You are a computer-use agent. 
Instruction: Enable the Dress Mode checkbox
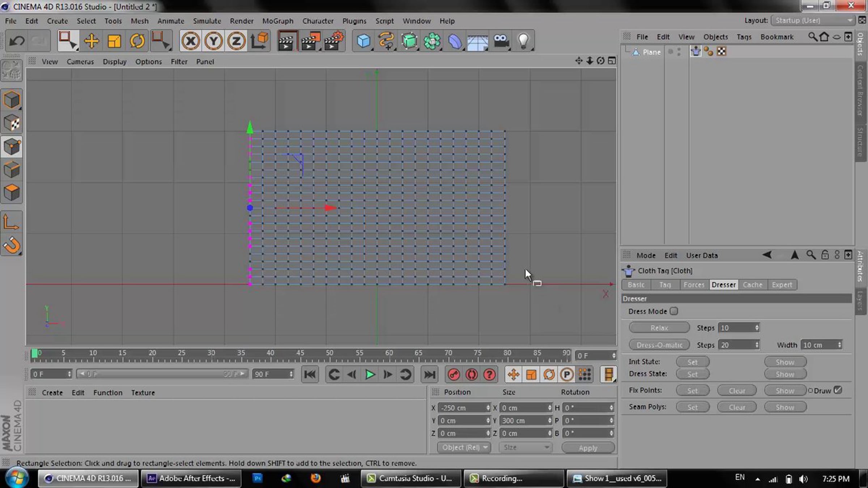(x=673, y=311)
